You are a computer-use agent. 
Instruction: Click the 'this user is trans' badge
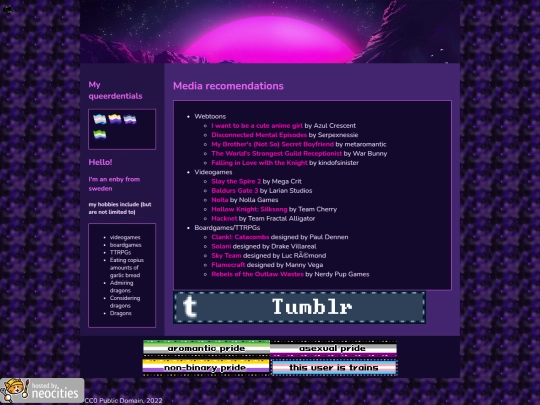click(334, 367)
